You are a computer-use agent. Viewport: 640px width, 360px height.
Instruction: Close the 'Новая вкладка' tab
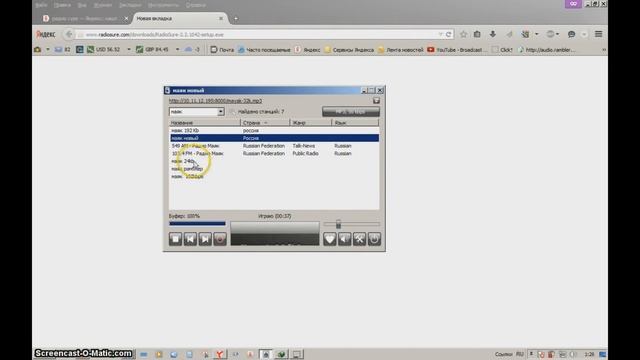(x=221, y=18)
